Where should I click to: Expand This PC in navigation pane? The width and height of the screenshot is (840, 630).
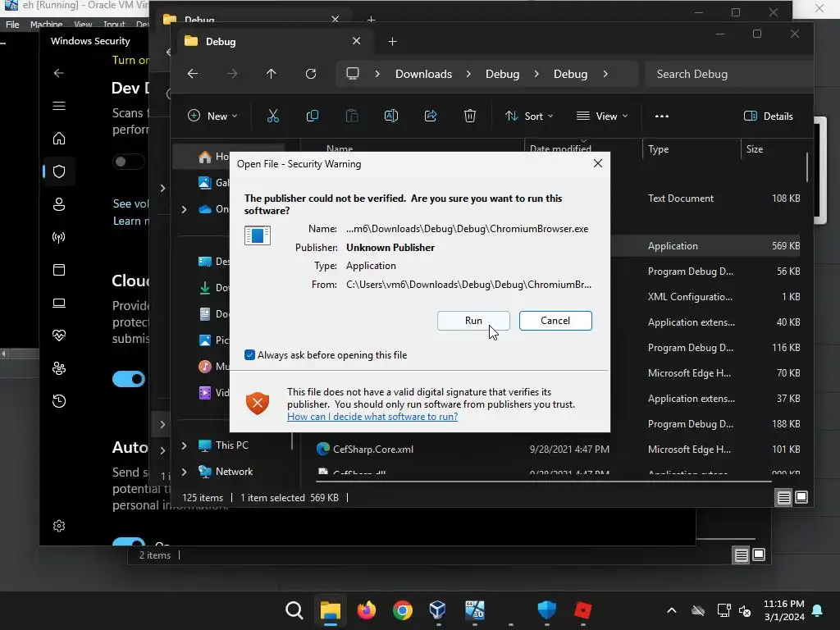tap(184, 445)
